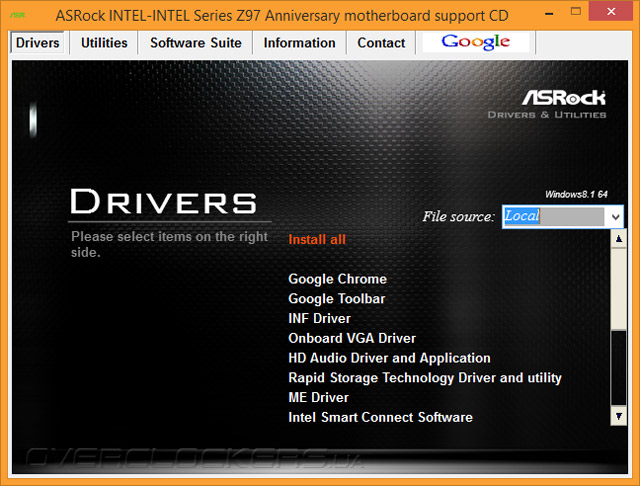Open the Software Suite tab
Screen dimensions: 640x486
[196, 43]
